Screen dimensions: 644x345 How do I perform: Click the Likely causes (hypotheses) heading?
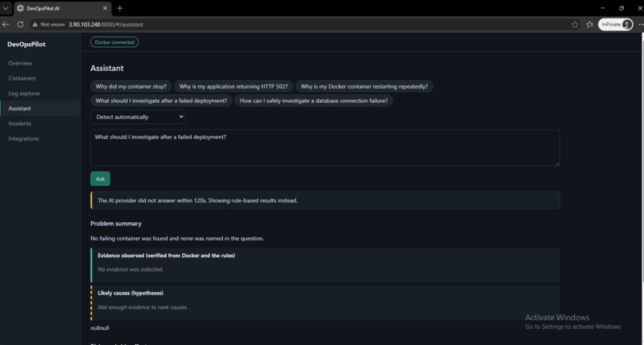click(x=130, y=293)
